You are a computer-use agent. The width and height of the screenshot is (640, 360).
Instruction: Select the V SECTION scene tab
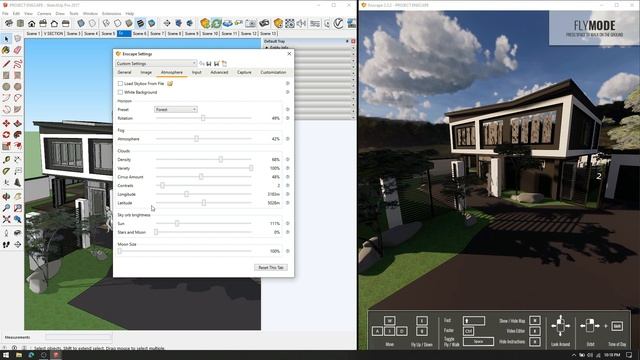pos(53,33)
